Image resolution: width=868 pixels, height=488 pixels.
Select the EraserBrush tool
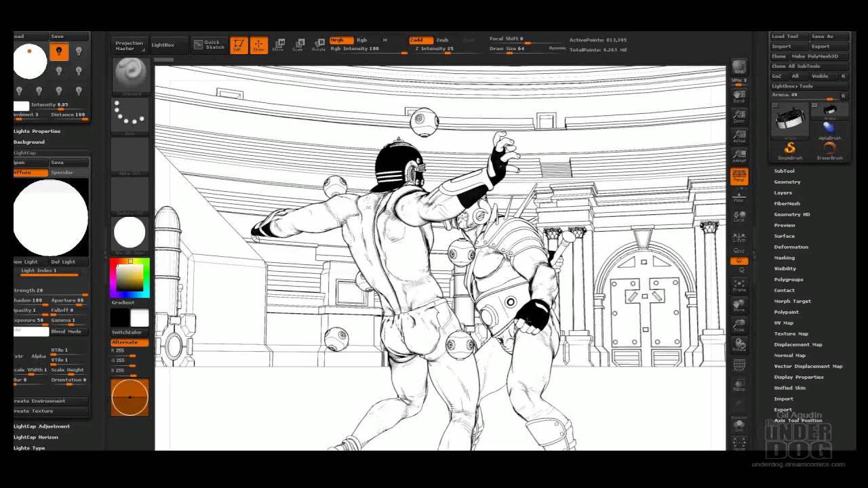(x=829, y=150)
